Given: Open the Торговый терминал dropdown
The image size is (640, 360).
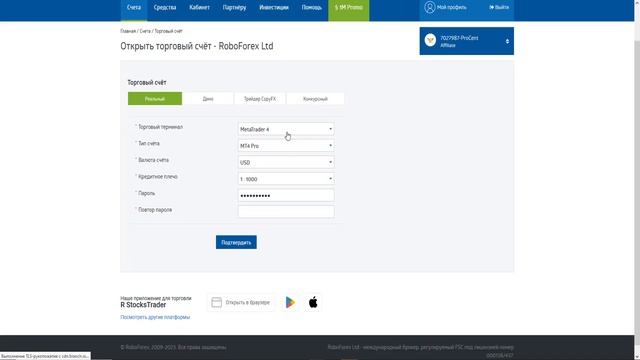Looking at the screenshot, I should coord(286,129).
